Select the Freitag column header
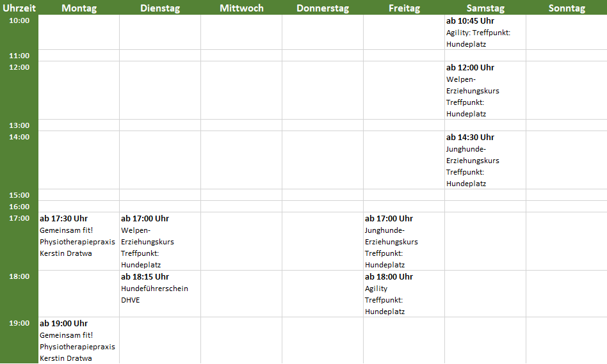This screenshot has width=607, height=364. [x=404, y=8]
